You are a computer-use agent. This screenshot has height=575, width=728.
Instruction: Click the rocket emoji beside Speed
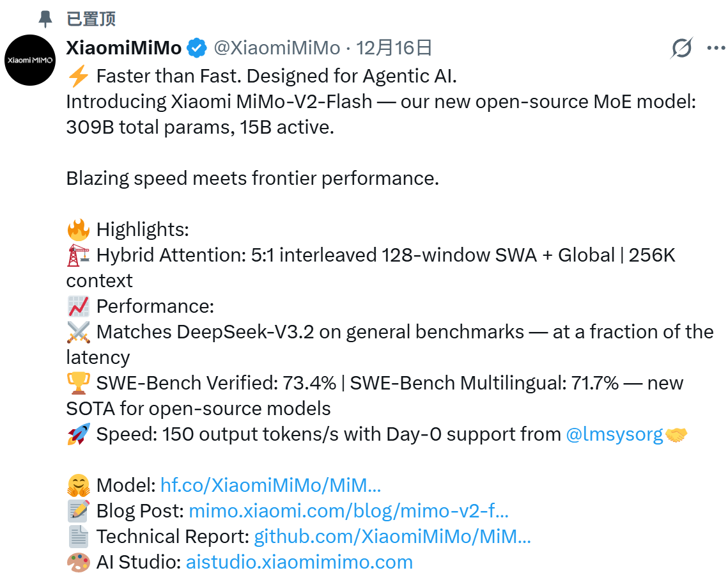(79, 434)
